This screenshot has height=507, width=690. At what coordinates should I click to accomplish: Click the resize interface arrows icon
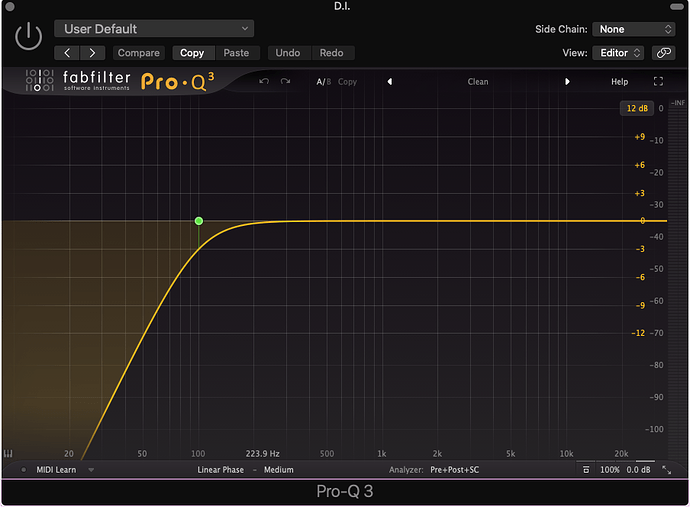(x=667, y=470)
